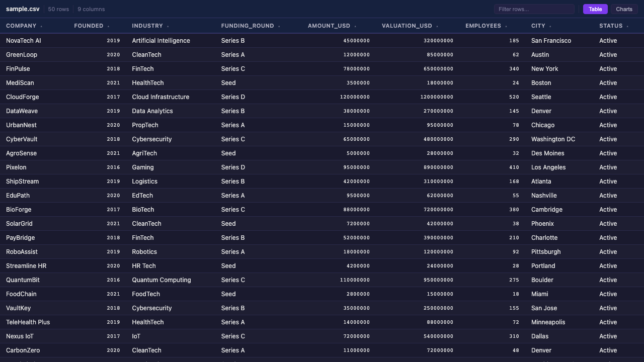Click the 2016 founded cell for QuantumBit
The width and height of the screenshot is (644, 362).
click(97, 280)
